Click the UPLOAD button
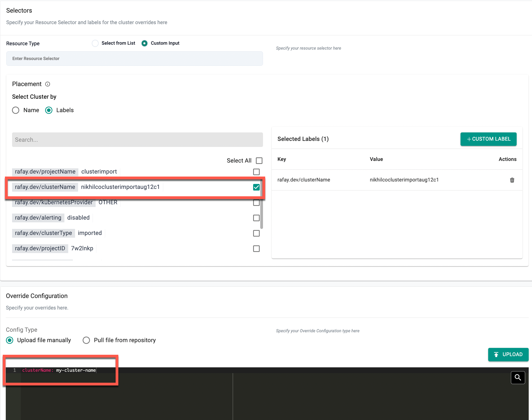This screenshot has width=532, height=420. [x=508, y=354]
